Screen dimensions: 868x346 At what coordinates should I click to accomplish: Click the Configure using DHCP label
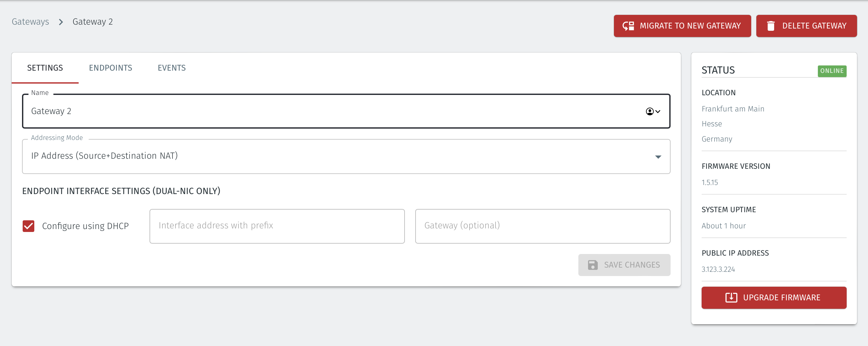click(x=85, y=226)
